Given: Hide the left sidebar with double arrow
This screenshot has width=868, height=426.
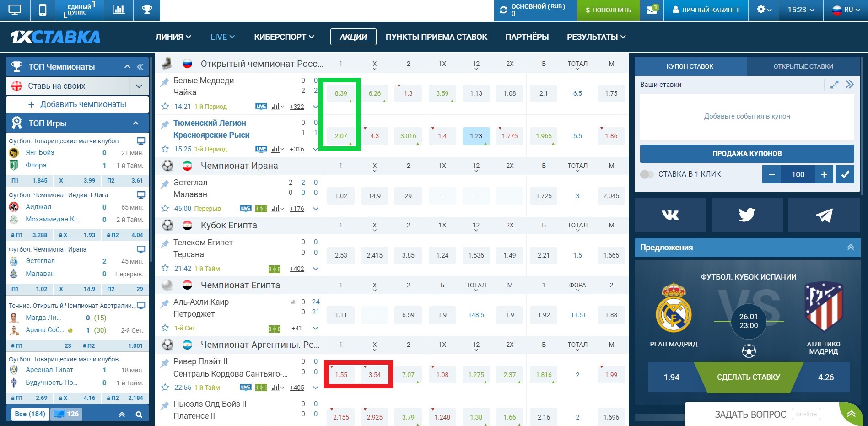Looking at the screenshot, I should 140,67.
